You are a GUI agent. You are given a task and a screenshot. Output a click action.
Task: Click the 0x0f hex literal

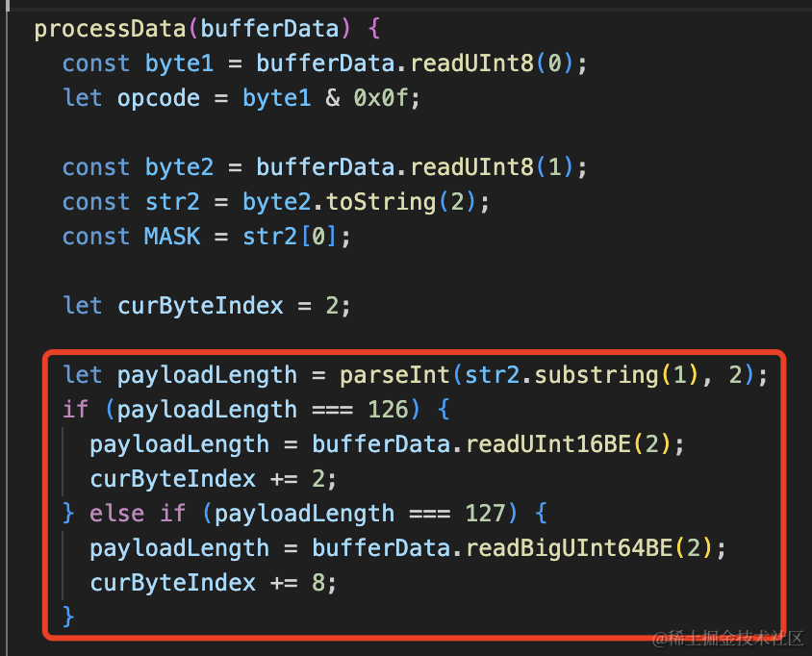[x=387, y=98]
